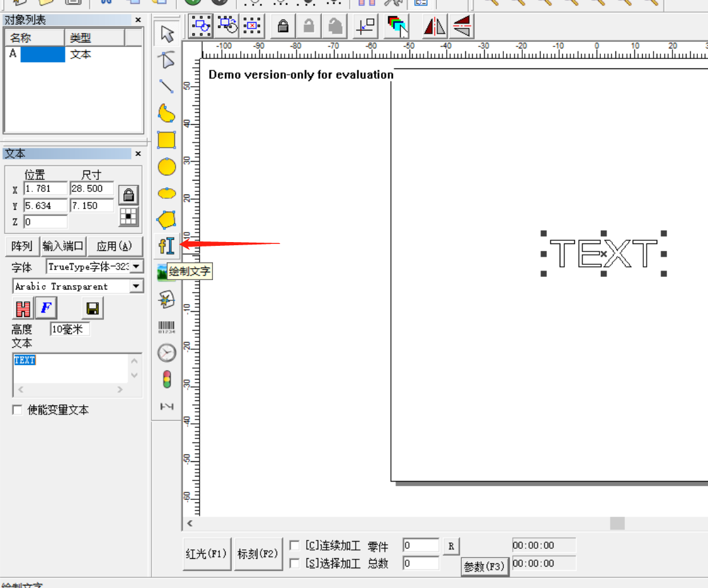Click the reference point grid icon
708x588 pixels.
(129, 217)
